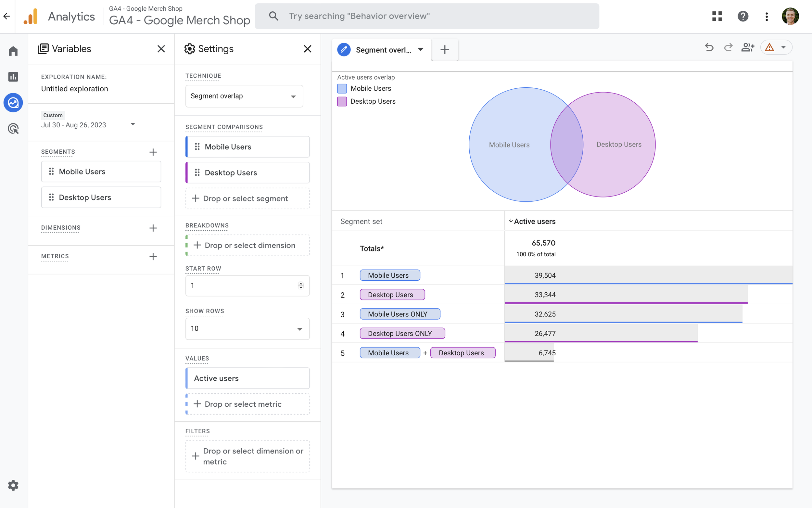Open the Advertising icon in sidebar
This screenshot has width=812, height=508.
(13, 128)
